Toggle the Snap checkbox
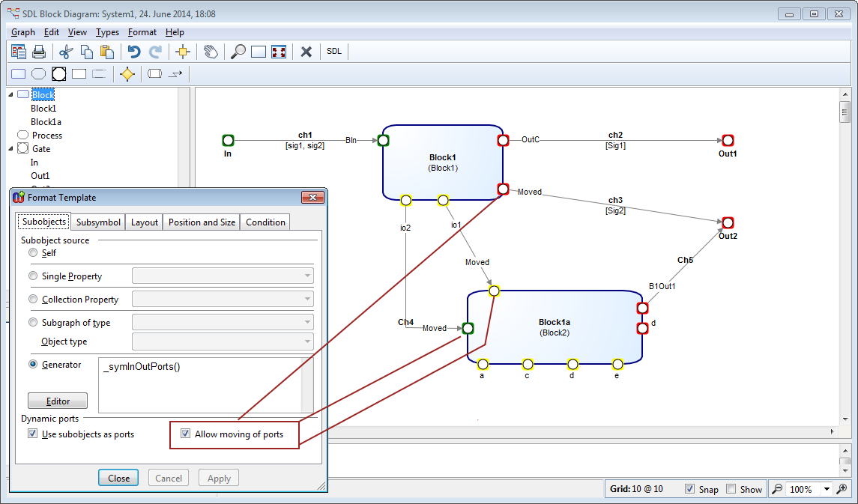The width and height of the screenshot is (858, 504). pos(689,489)
